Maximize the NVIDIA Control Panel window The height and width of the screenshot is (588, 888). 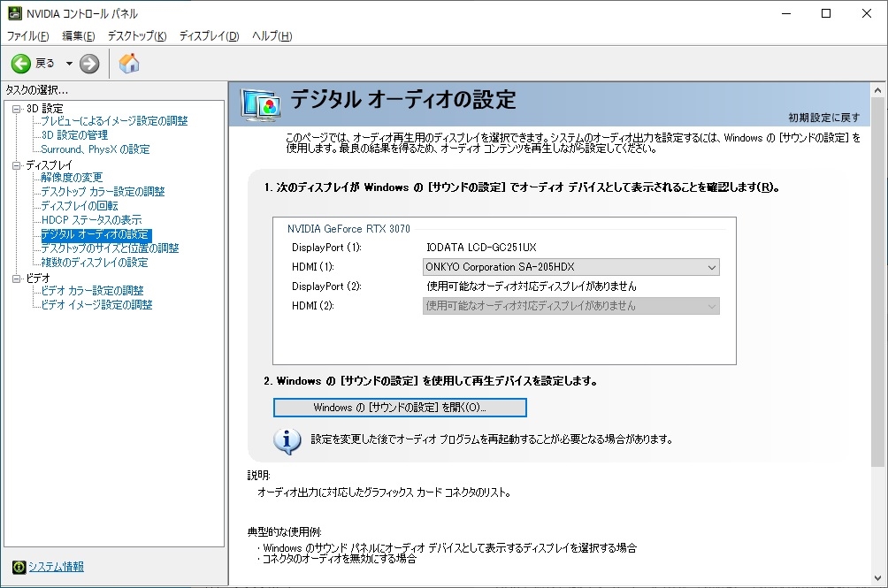826,13
